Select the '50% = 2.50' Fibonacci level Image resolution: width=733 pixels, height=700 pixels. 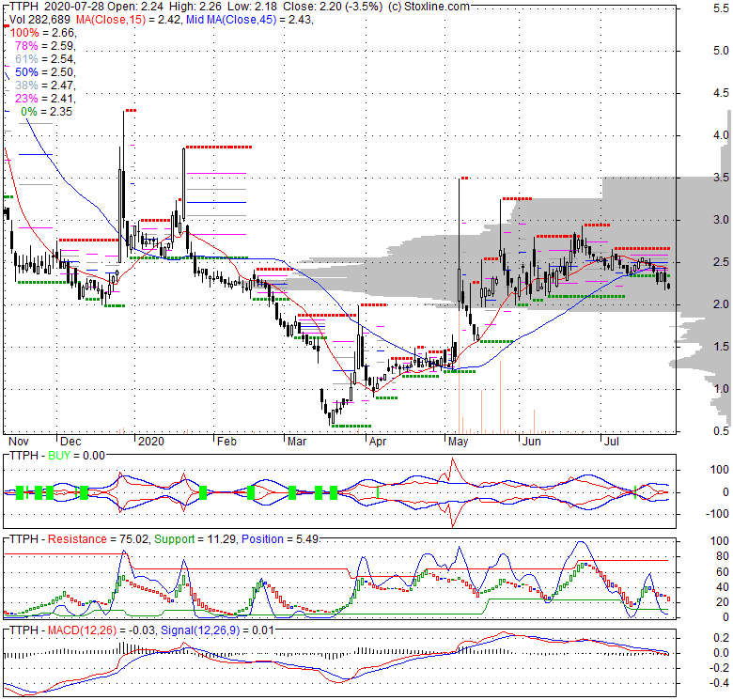pyautogui.click(x=45, y=72)
